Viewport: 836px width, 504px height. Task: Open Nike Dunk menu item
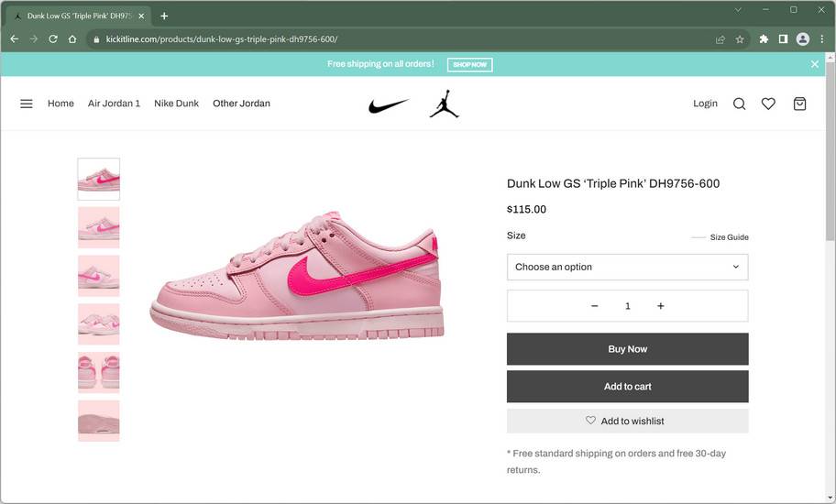click(x=177, y=104)
